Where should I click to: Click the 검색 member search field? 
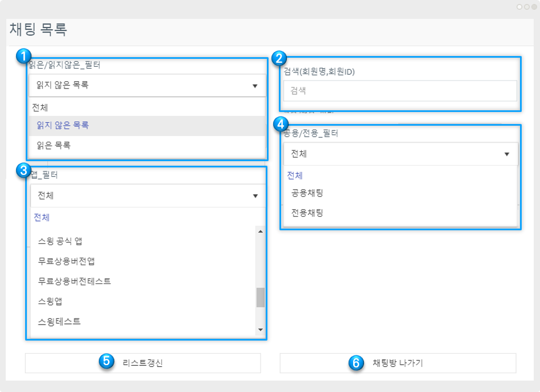pos(400,91)
